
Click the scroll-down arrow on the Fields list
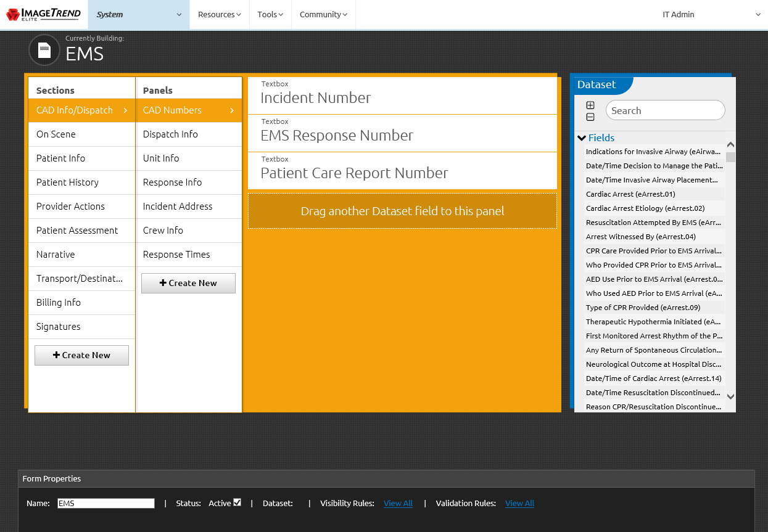pyautogui.click(x=730, y=397)
